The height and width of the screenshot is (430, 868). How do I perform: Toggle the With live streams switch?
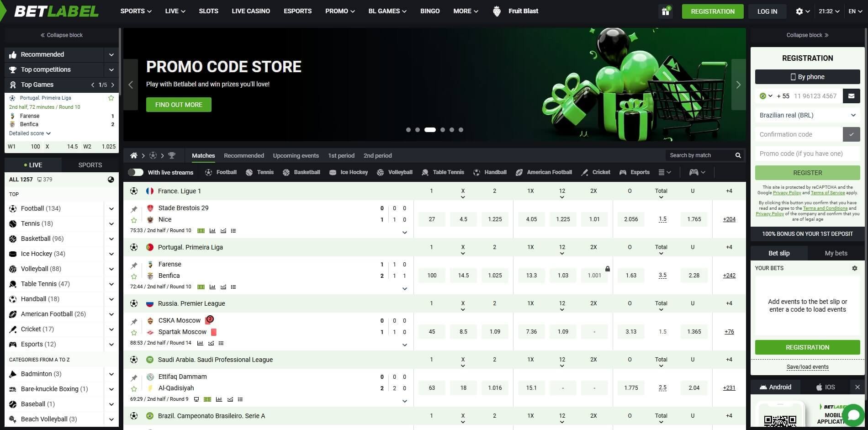coord(136,172)
